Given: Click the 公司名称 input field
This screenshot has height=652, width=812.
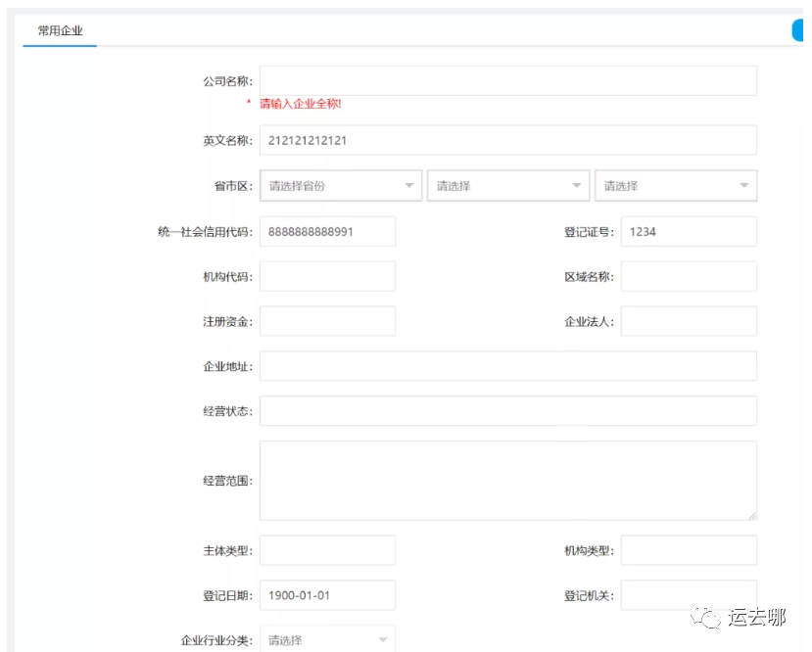Looking at the screenshot, I should (507, 81).
